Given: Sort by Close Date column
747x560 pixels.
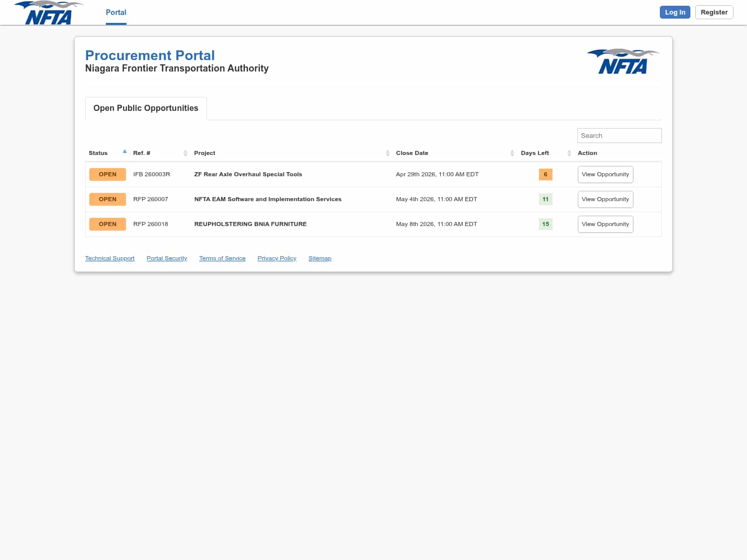Looking at the screenshot, I should [412, 153].
